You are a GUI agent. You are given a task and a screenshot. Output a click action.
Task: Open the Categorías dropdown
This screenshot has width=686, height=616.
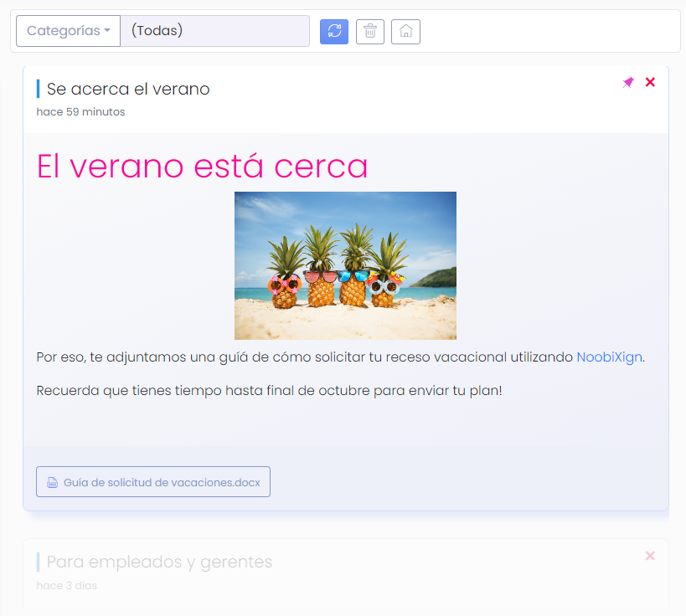pos(68,31)
